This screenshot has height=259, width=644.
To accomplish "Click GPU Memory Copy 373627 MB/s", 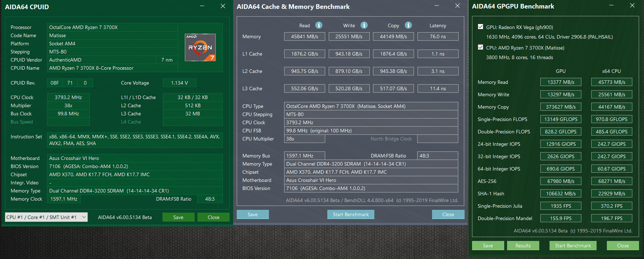I will pyautogui.click(x=561, y=107).
